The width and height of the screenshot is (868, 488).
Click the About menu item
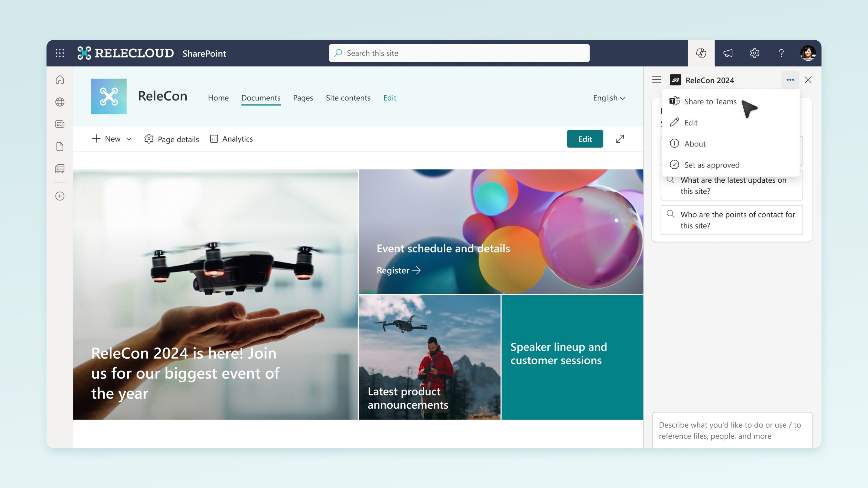[695, 143]
